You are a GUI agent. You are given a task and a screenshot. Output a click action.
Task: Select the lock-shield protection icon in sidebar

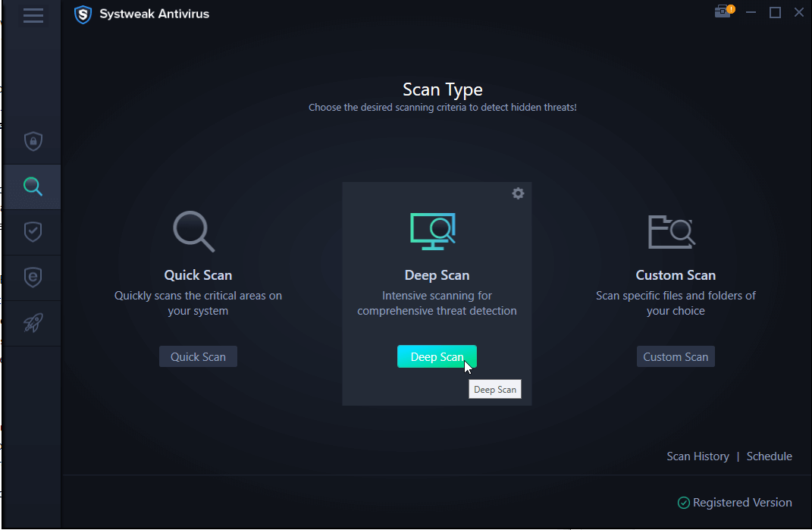tap(33, 141)
